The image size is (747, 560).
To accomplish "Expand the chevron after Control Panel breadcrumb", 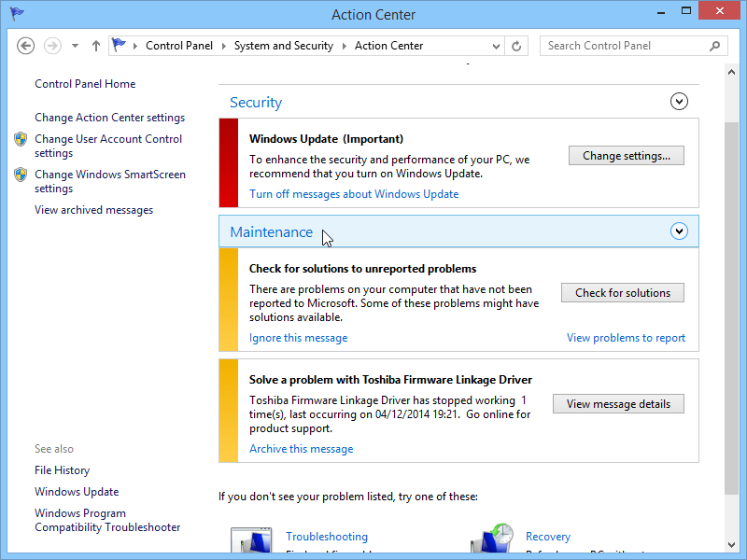I will [224, 46].
